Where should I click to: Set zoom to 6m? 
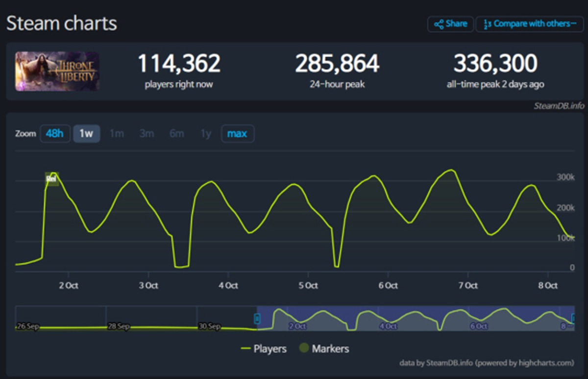(177, 134)
